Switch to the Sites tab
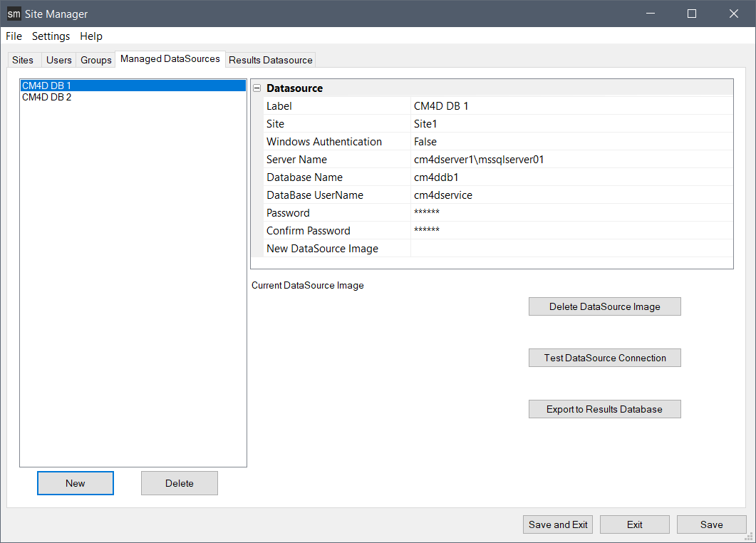 23,60
